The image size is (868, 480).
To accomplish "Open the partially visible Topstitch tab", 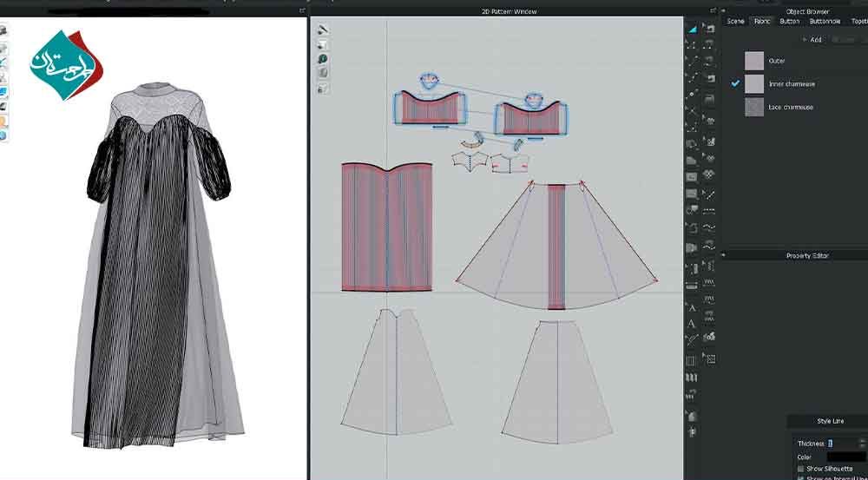I will 859,21.
